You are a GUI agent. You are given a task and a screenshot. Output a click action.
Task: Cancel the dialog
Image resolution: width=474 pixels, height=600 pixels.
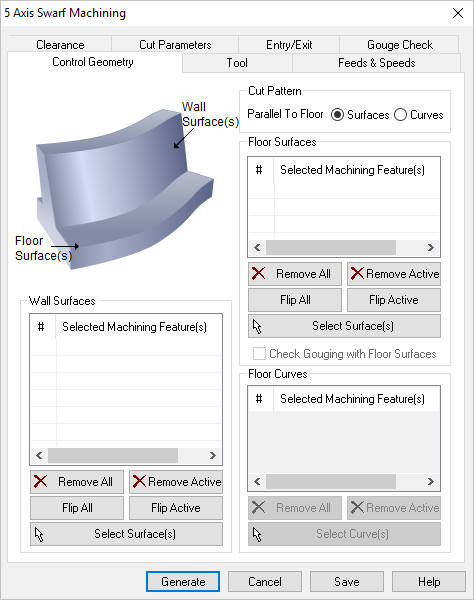pyautogui.click(x=265, y=582)
